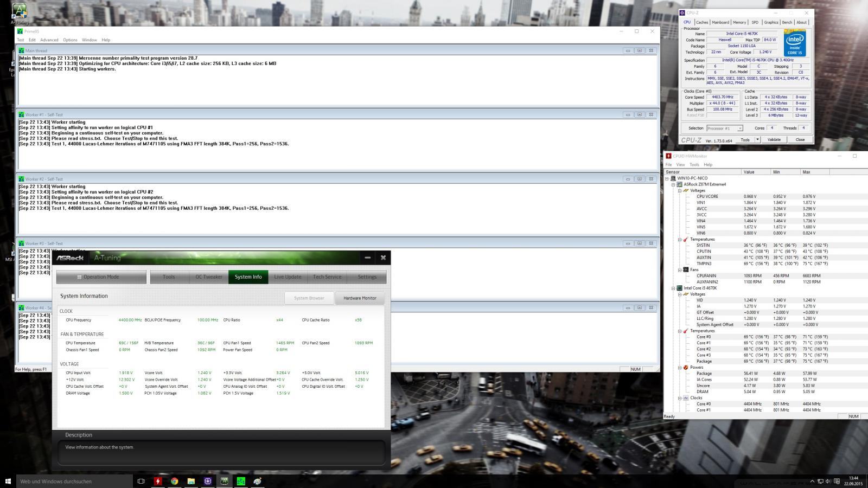Image resolution: width=868 pixels, height=488 pixels.
Task: Click the HWMonitor title bar icon
Action: 669,156
